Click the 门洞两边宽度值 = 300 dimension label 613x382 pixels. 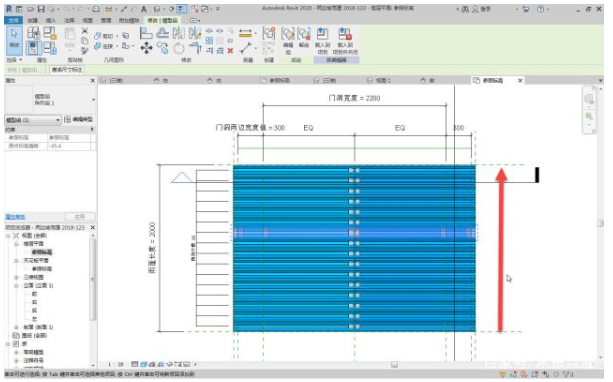(250, 128)
